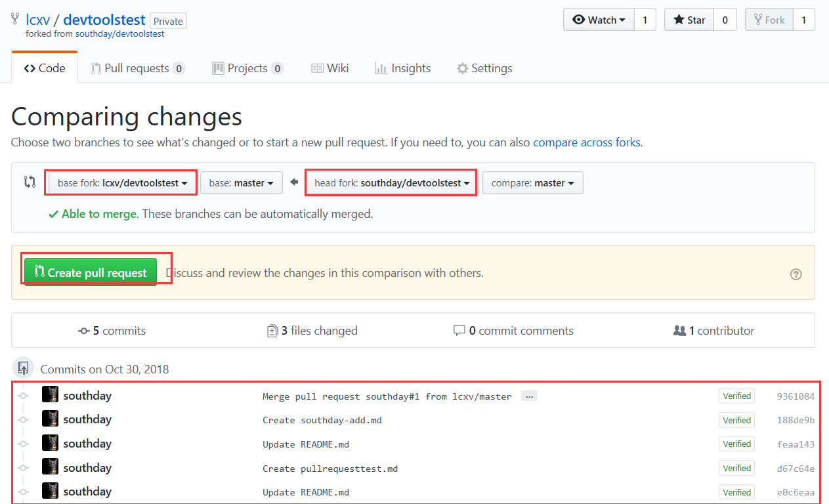The height and width of the screenshot is (504, 829).
Task: Fork the repository with the Fork button
Action: tap(769, 20)
